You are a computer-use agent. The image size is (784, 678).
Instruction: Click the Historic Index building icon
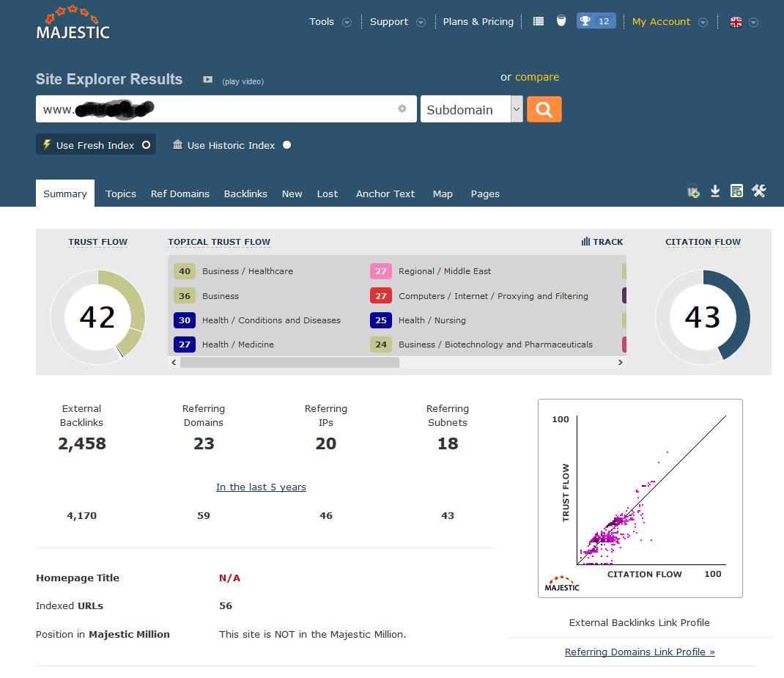point(177,144)
